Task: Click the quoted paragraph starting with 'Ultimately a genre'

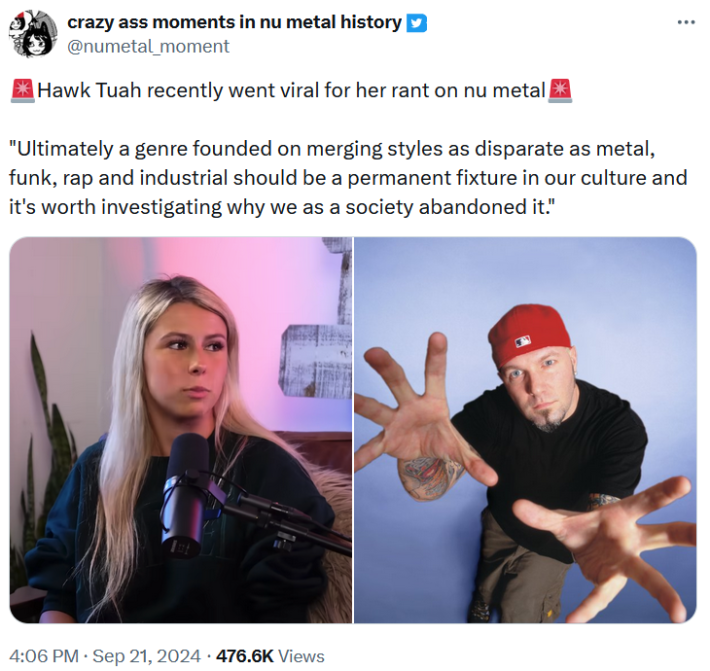Action: click(x=348, y=178)
